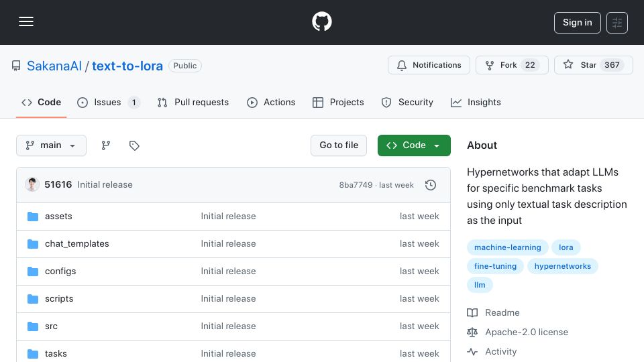Switch to the Issues tab

click(109, 102)
